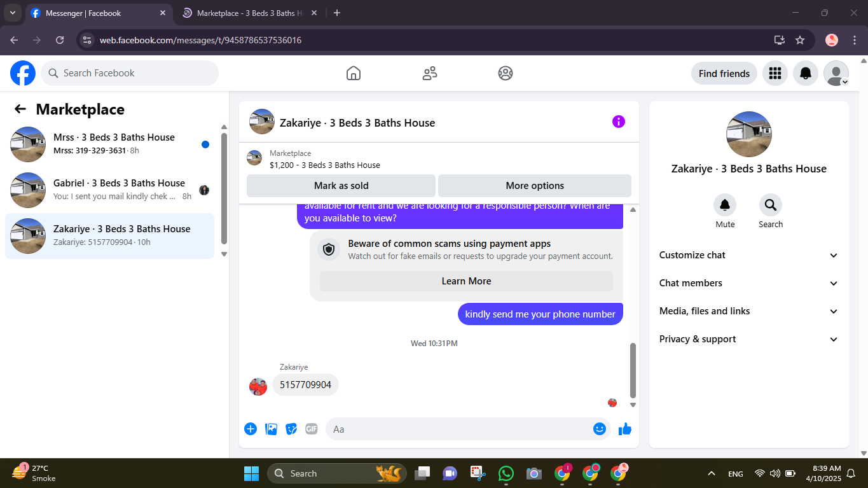Click the Search Facebook field

130,73
